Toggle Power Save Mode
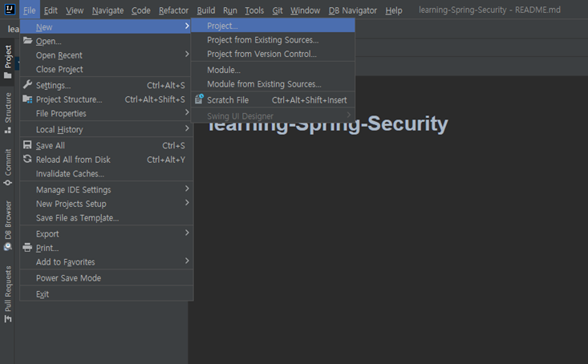This screenshot has height=364, width=588. click(106, 277)
